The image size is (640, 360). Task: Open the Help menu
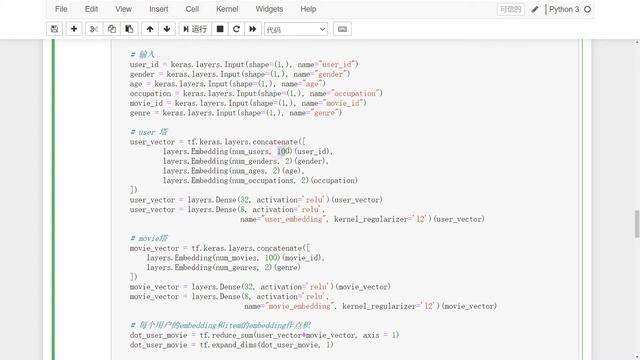pyautogui.click(x=308, y=9)
